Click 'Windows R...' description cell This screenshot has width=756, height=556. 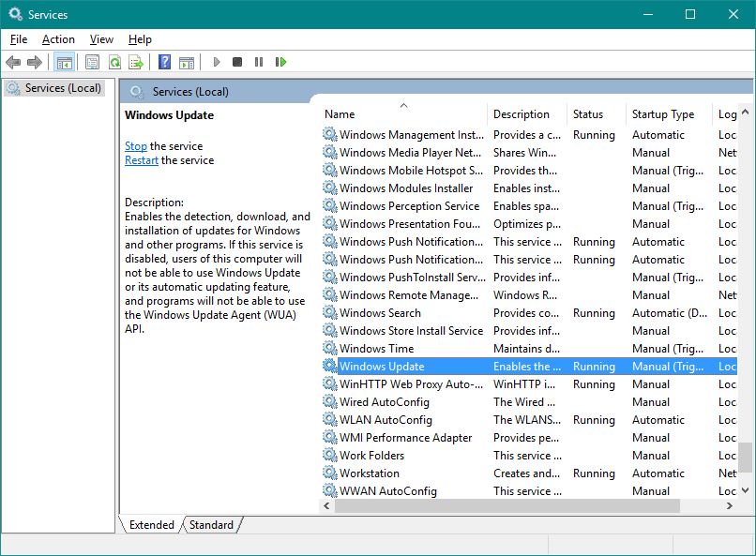(525, 295)
